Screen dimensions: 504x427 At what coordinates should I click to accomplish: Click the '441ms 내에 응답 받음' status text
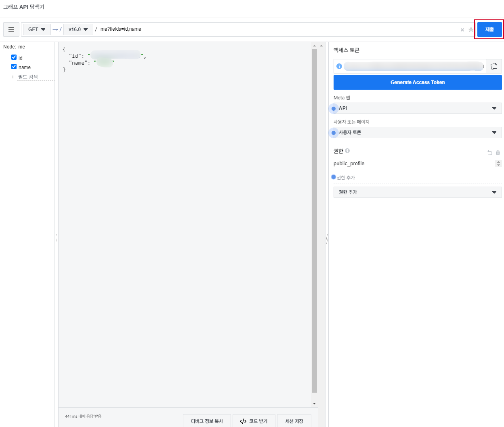click(x=83, y=416)
